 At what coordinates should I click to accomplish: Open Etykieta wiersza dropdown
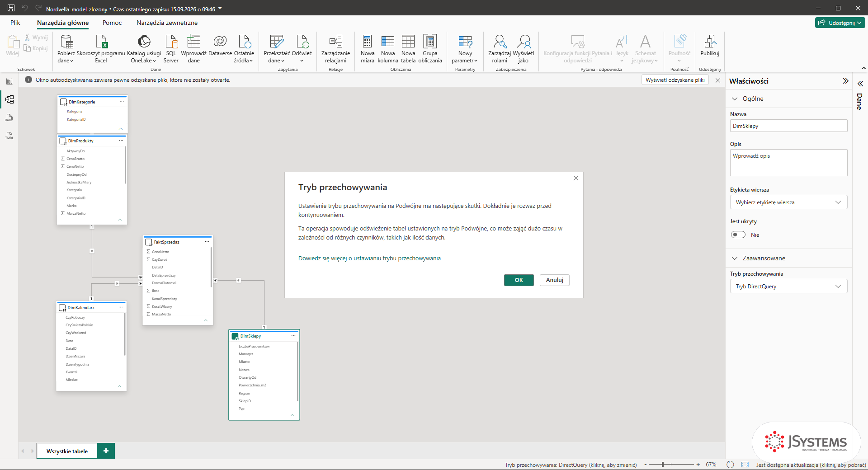pyautogui.click(x=788, y=202)
